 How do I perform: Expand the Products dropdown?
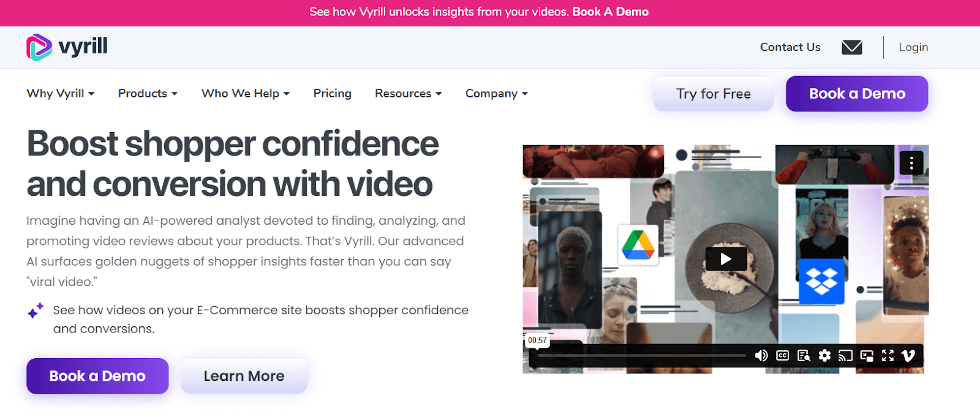click(148, 94)
